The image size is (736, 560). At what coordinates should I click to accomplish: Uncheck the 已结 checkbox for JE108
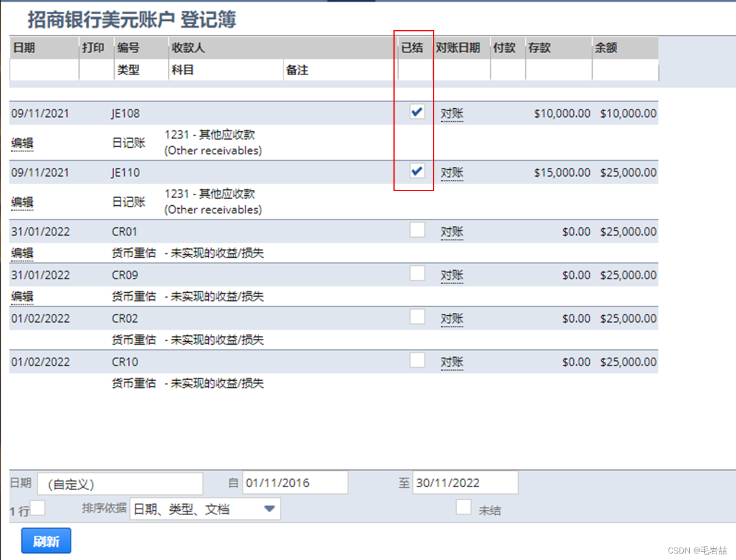[417, 112]
